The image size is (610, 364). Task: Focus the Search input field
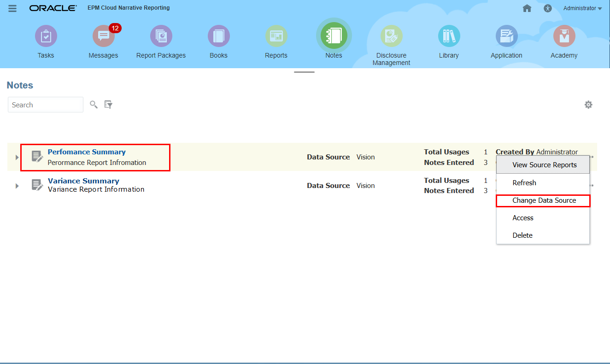pyautogui.click(x=46, y=105)
